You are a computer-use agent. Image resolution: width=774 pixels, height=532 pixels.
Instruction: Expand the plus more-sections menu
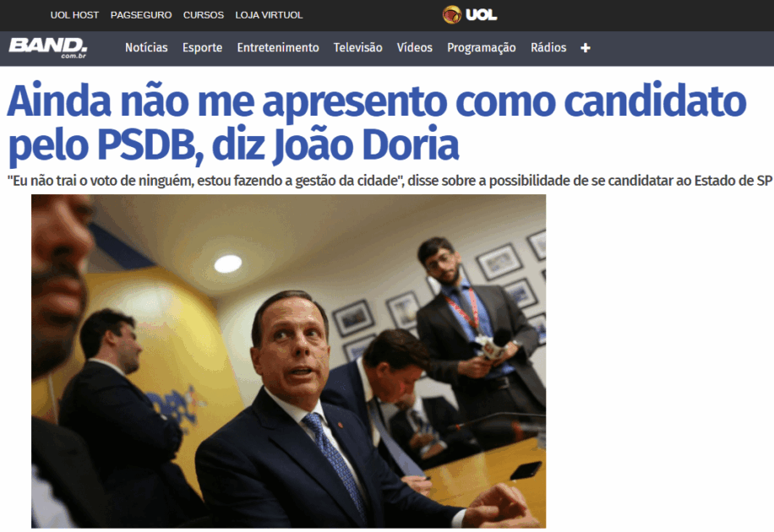click(x=586, y=48)
